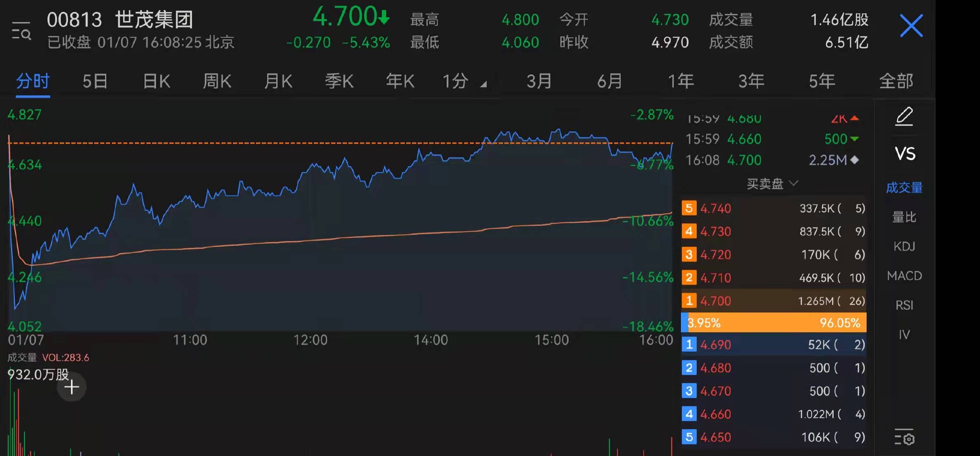Select the pencil drawing tool icon
Viewport: 980px width, 456px height.
(x=904, y=116)
